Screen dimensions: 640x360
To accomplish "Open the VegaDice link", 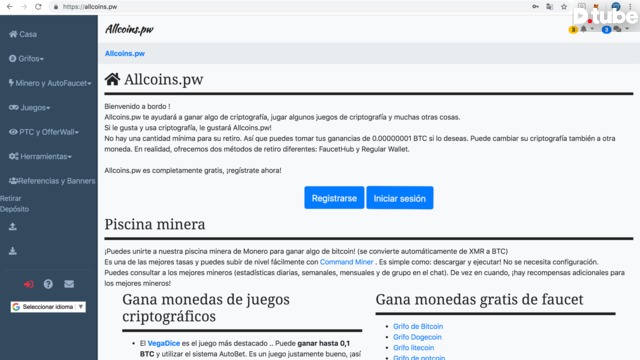I will click(x=164, y=343).
